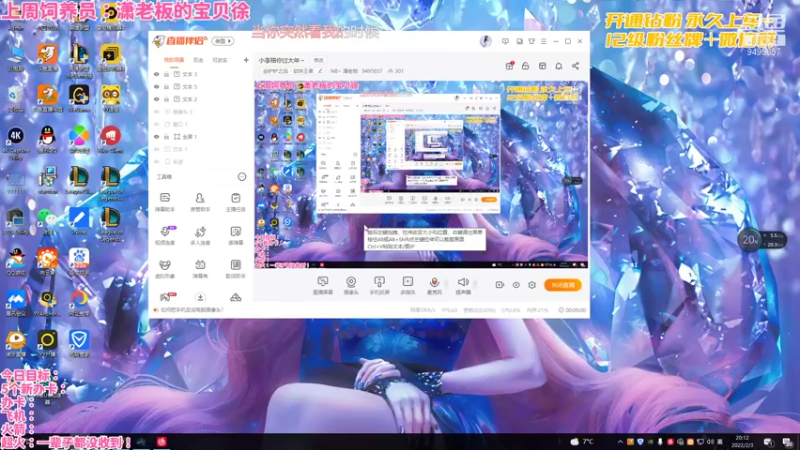Screen dimensions: 800x450
Task: Open user avatar in the title bar
Action: click(x=485, y=41)
